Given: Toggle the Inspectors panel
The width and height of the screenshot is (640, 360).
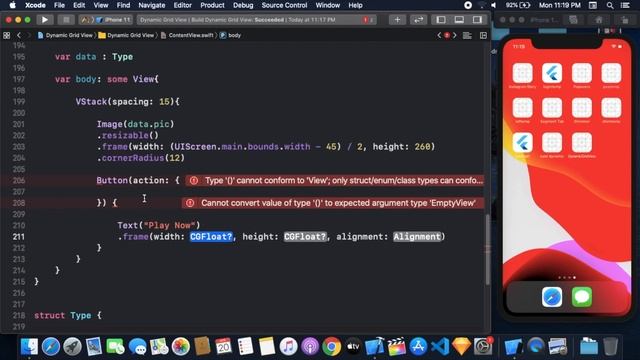Looking at the screenshot, I should tap(477, 20).
